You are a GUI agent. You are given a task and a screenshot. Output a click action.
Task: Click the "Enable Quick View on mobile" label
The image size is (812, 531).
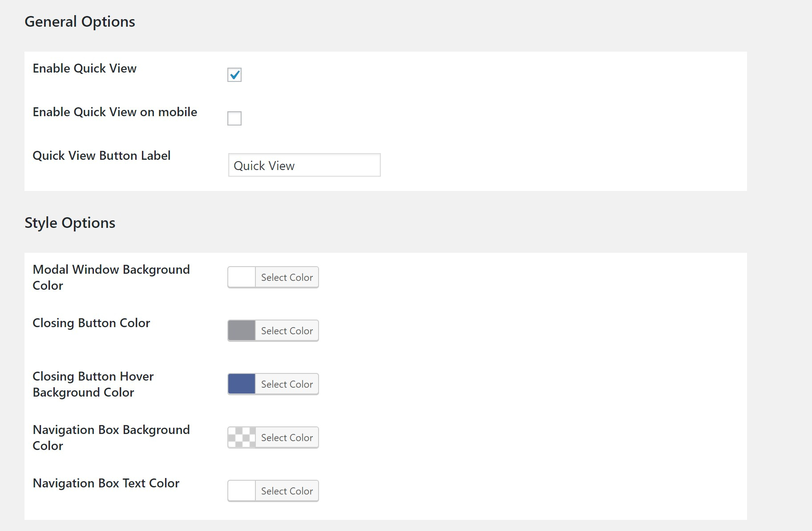(115, 112)
